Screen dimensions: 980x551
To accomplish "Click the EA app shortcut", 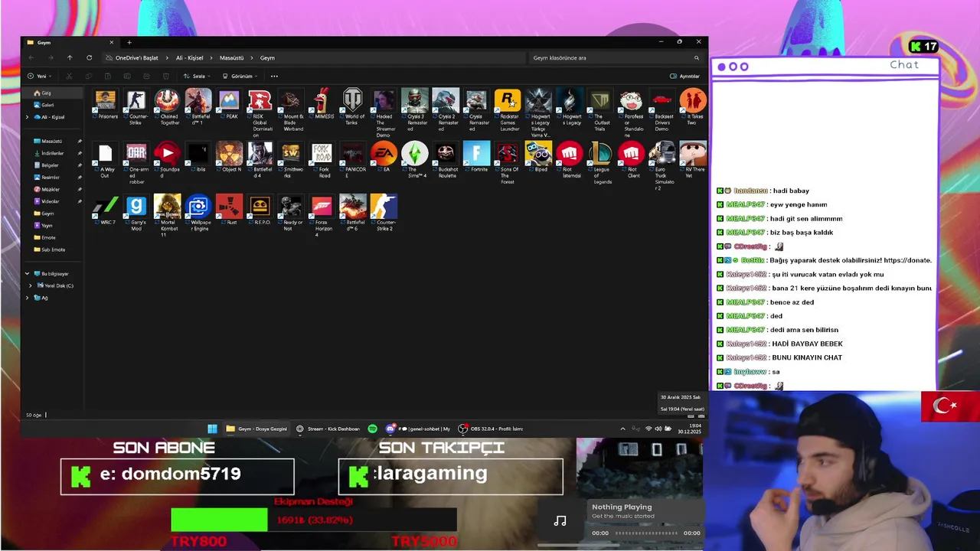I will (x=384, y=158).
